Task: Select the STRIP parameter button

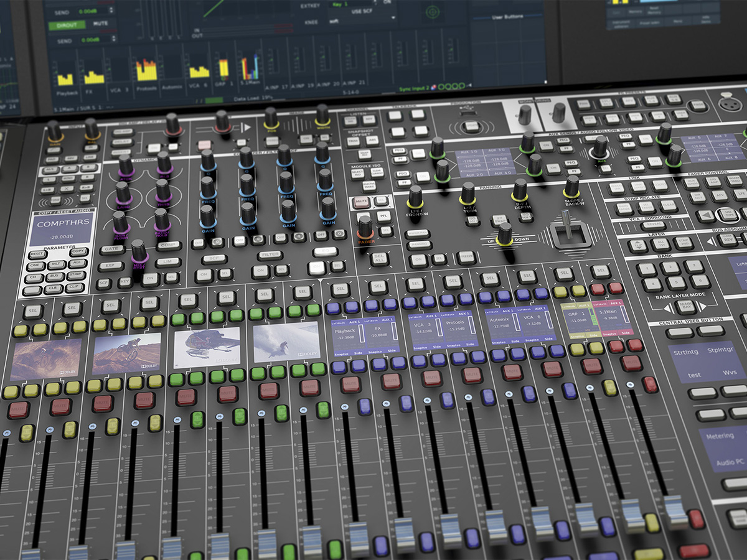Action: [77, 274]
